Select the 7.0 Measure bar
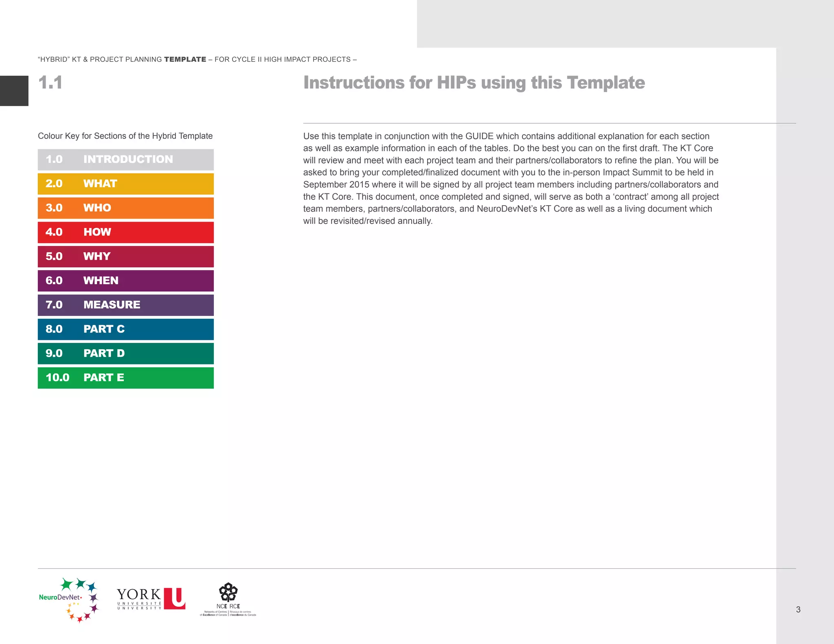Image resolution: width=834 pixels, height=644 pixels. click(x=125, y=305)
